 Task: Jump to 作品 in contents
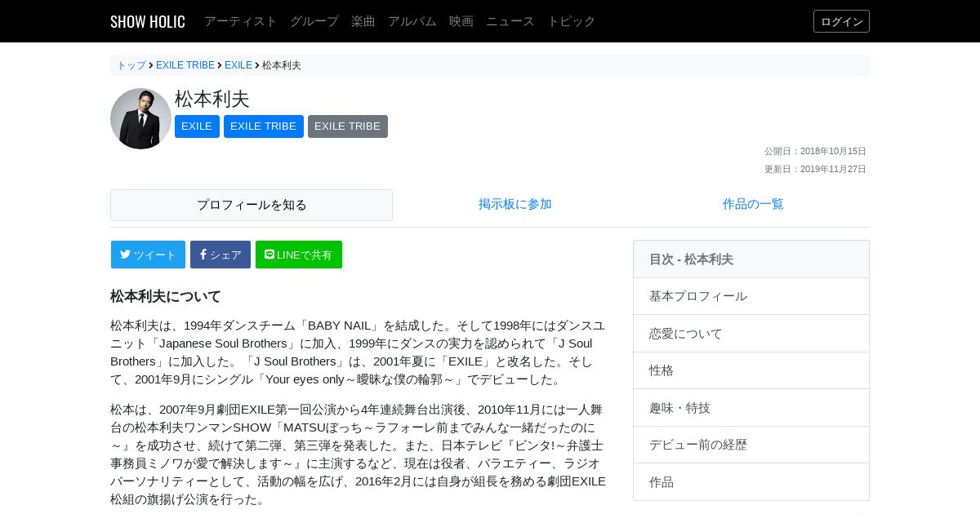(751, 482)
